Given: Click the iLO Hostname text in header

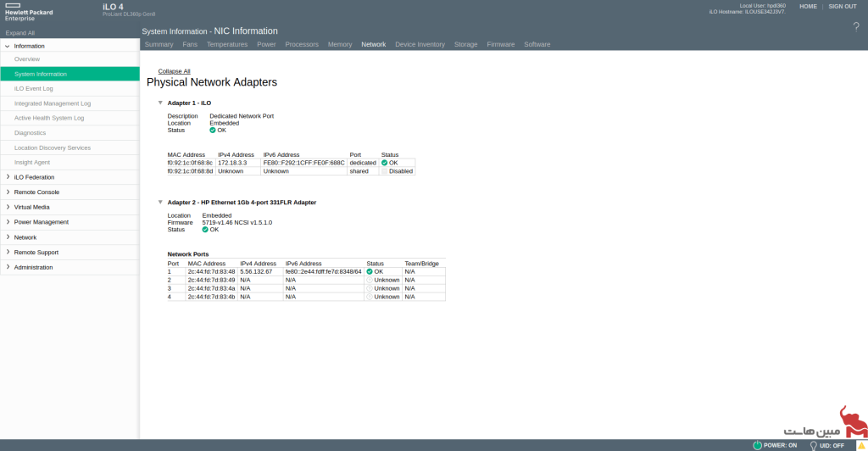Looking at the screenshot, I should pyautogui.click(x=748, y=12).
